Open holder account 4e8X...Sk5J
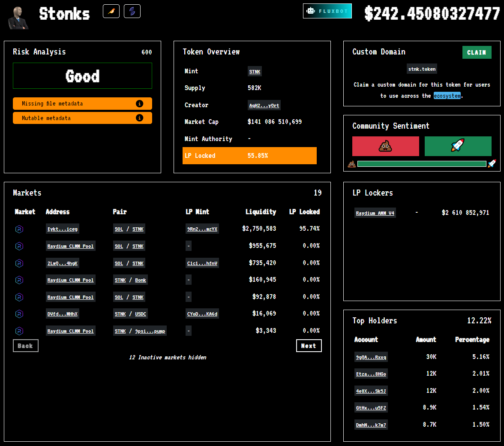 click(x=371, y=391)
